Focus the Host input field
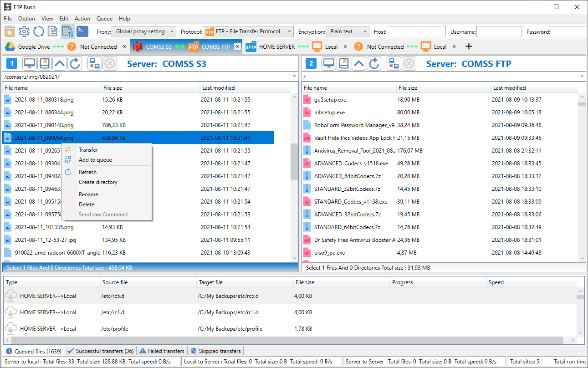Image resolution: width=588 pixels, height=368 pixels. click(x=416, y=31)
